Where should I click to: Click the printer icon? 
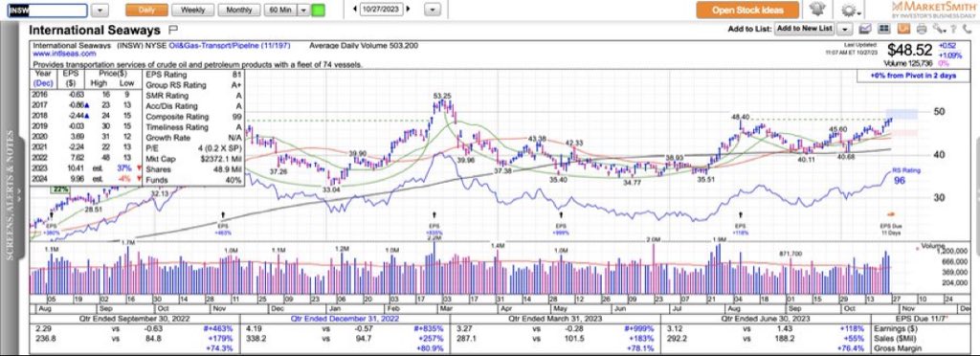tap(921, 29)
